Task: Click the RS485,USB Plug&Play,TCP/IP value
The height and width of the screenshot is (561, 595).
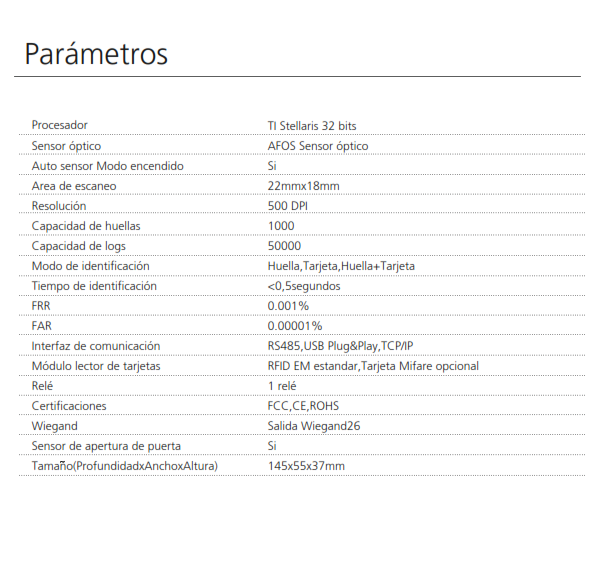Action: coord(340,346)
